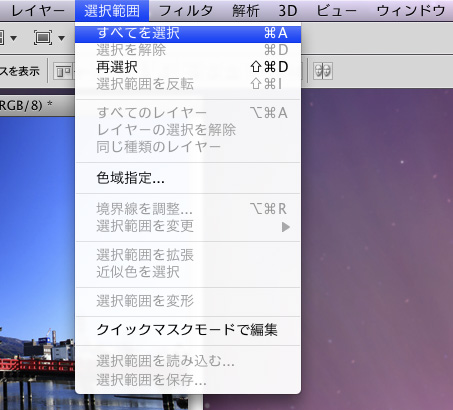Open the ウィンドウ menu
453x410 pixels.
411,11
